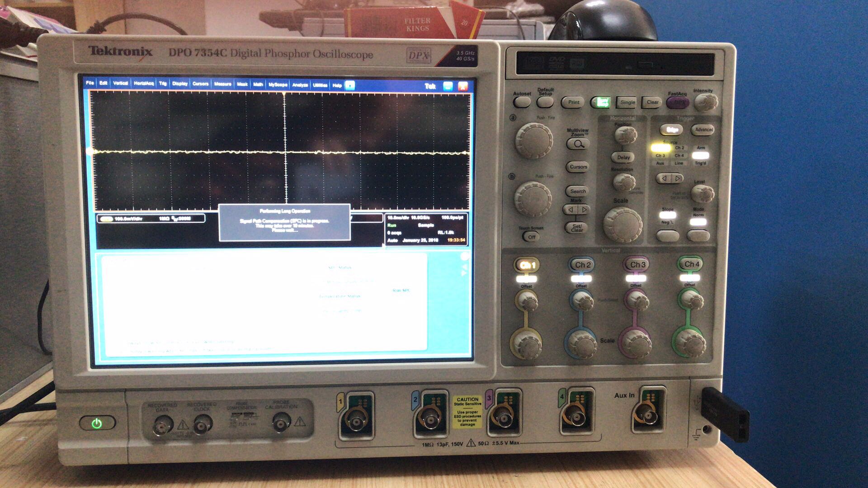The image size is (868, 488).
Task: Open the Vertical menu dropdown
Action: coord(120,83)
